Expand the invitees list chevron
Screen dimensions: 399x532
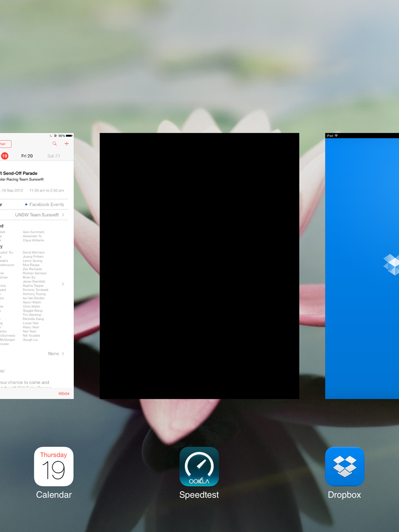(63, 284)
